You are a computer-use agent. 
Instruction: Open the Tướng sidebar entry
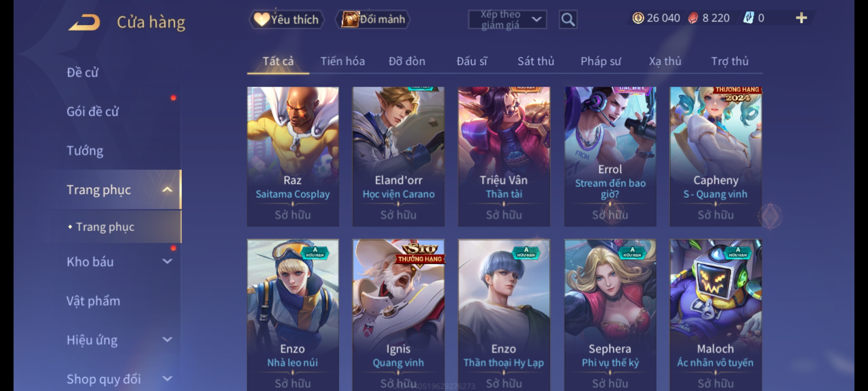click(x=85, y=151)
